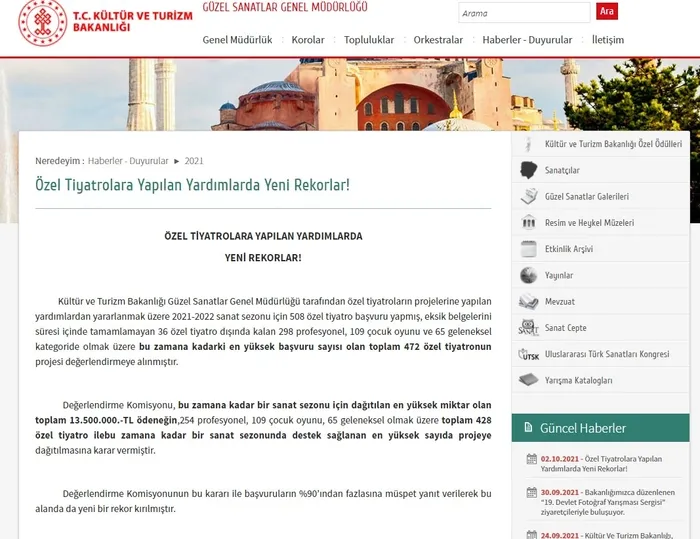Open Yarışma Katalogları sidebar link
Image resolution: width=700 pixels, height=539 pixels.
(579, 380)
